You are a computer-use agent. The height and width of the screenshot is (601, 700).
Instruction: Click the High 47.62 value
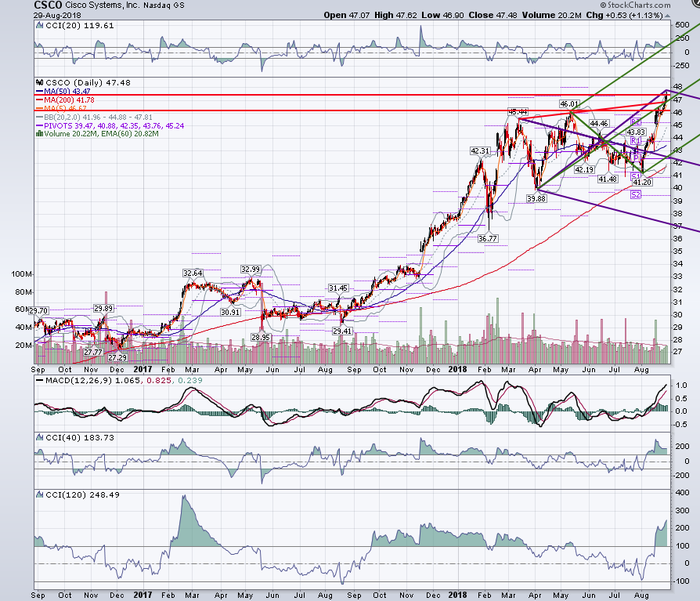coord(395,15)
